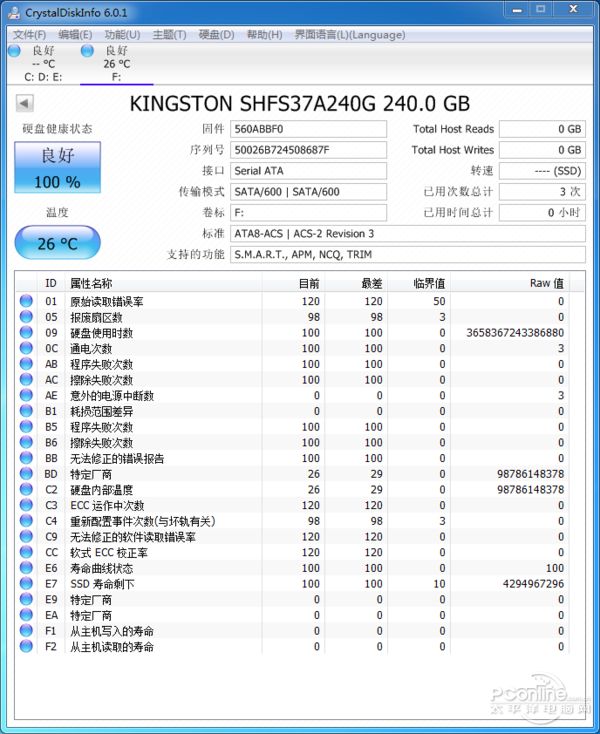
Task: Click status orb for attribute C2
Action: tap(26, 489)
